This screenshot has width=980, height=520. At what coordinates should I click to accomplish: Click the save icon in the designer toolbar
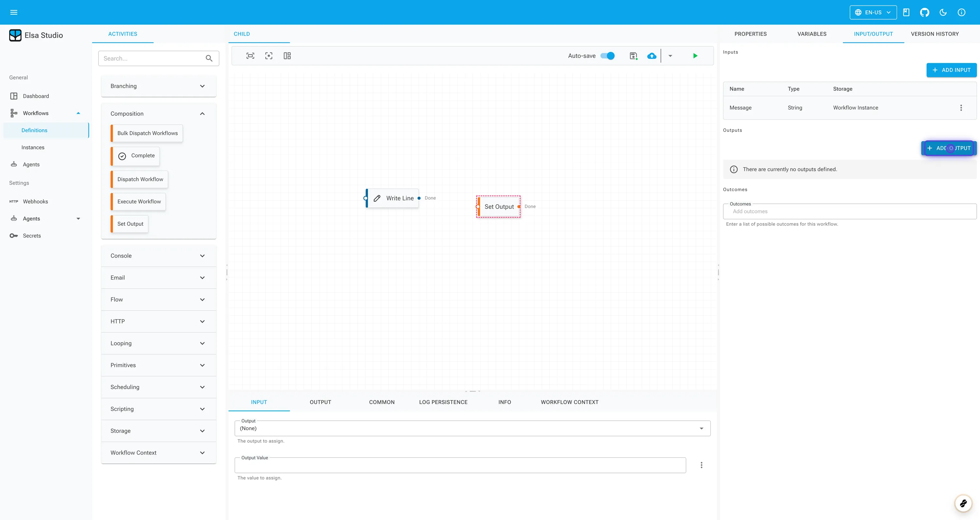click(x=633, y=56)
